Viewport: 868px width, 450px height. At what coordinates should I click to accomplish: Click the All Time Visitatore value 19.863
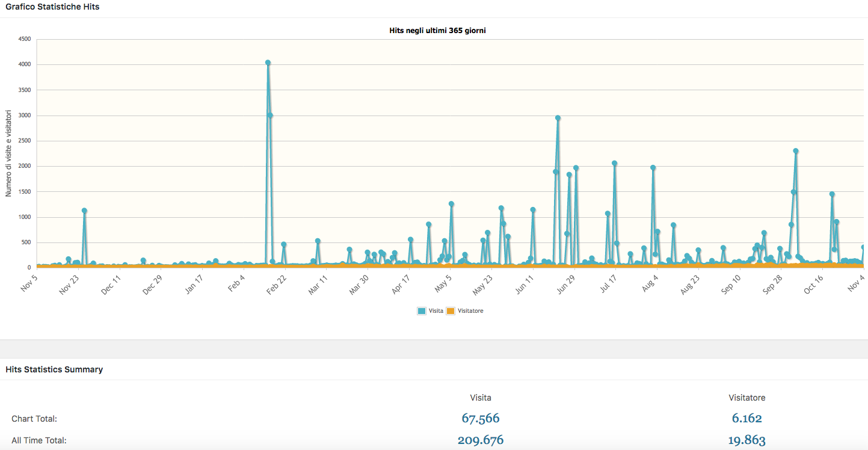tap(746, 440)
